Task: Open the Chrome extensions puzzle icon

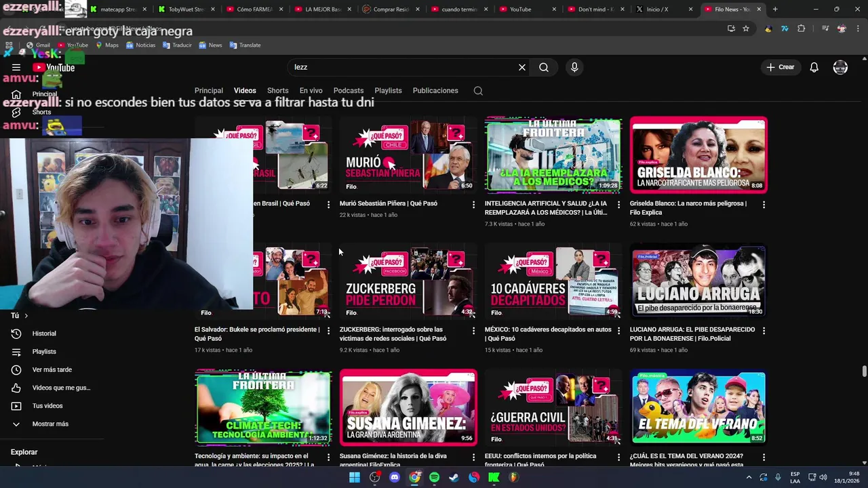Action: coord(802,28)
